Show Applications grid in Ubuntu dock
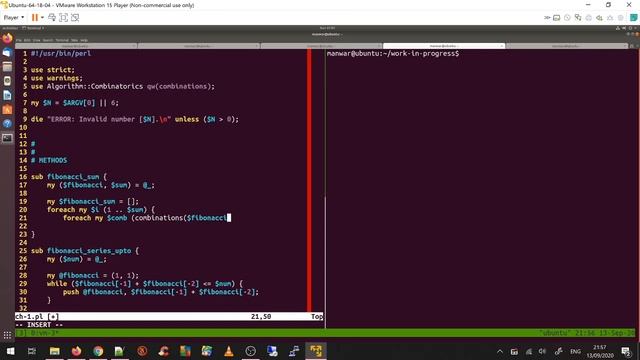The width and height of the screenshot is (640, 360). point(7,336)
